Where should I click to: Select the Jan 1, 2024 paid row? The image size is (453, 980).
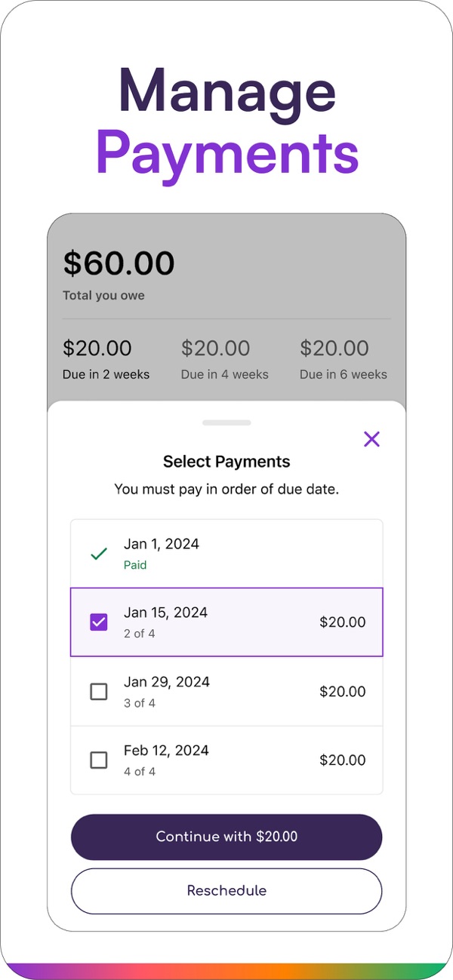(x=226, y=554)
